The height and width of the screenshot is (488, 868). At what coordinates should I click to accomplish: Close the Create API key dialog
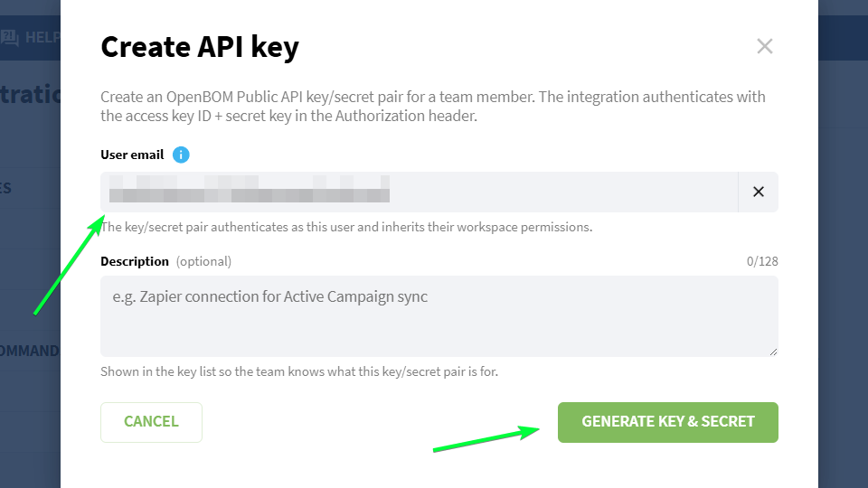pyautogui.click(x=765, y=46)
